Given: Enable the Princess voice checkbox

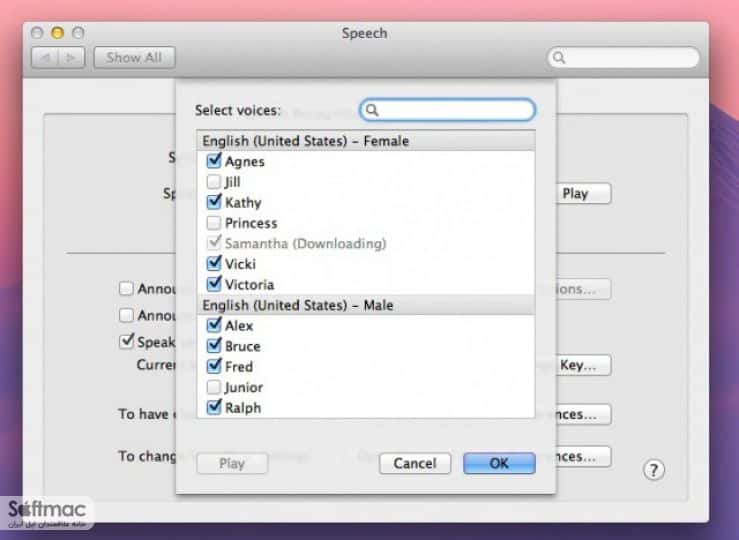Looking at the screenshot, I should (213, 222).
